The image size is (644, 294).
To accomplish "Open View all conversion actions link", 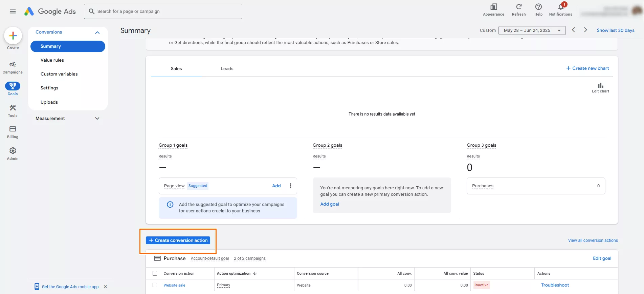I will pos(593,240).
